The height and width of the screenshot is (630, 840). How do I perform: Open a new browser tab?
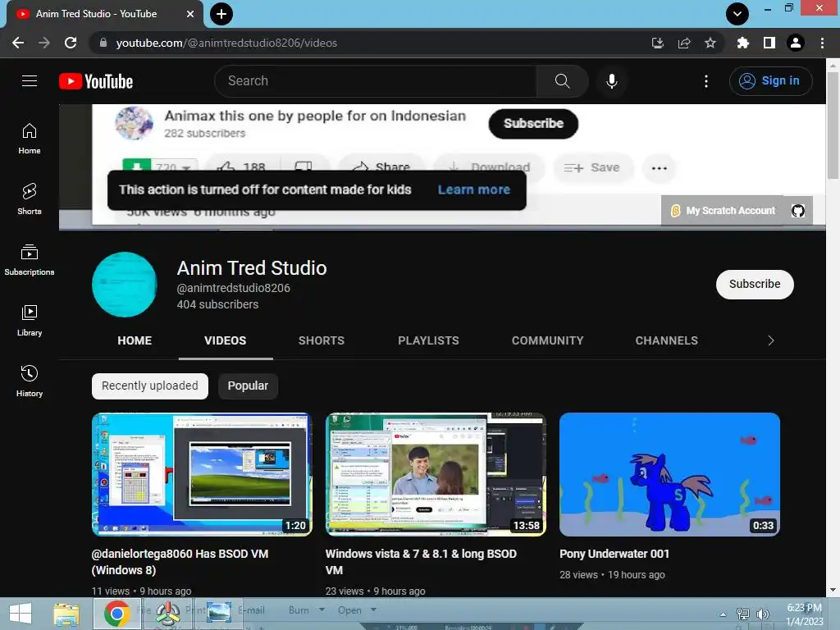click(221, 14)
